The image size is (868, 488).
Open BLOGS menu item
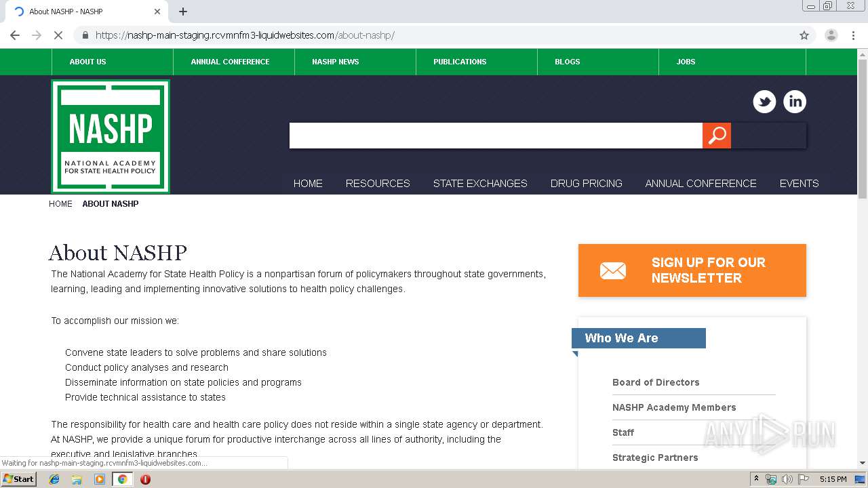point(568,62)
